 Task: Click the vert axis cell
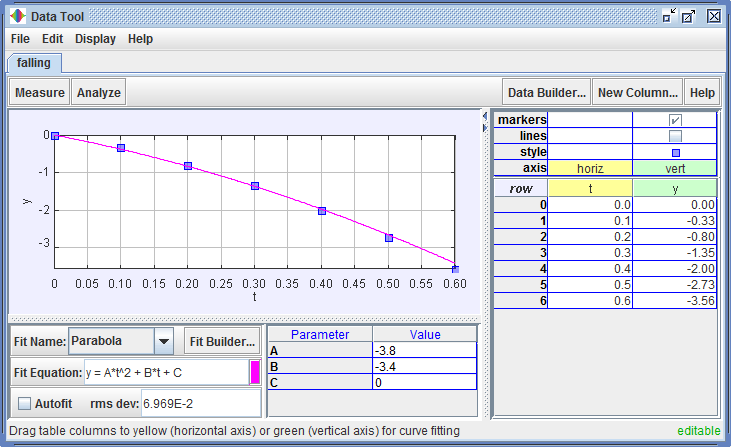675,168
